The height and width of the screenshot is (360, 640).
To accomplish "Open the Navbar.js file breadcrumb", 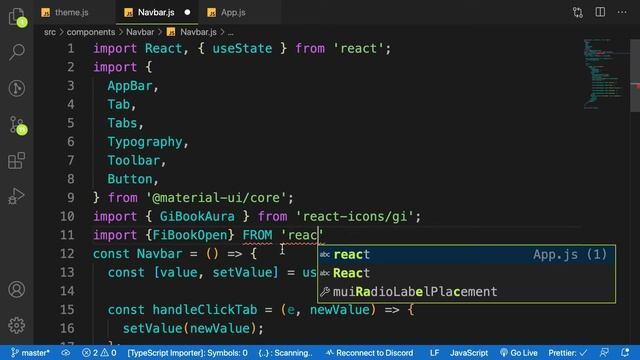I will click(192, 32).
